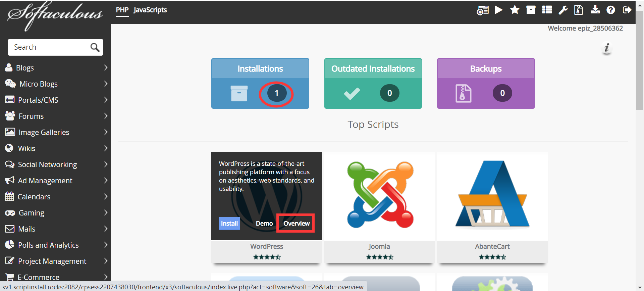This screenshot has height=291, width=644.
Task: Open Social Networking category label
Action: click(x=47, y=164)
